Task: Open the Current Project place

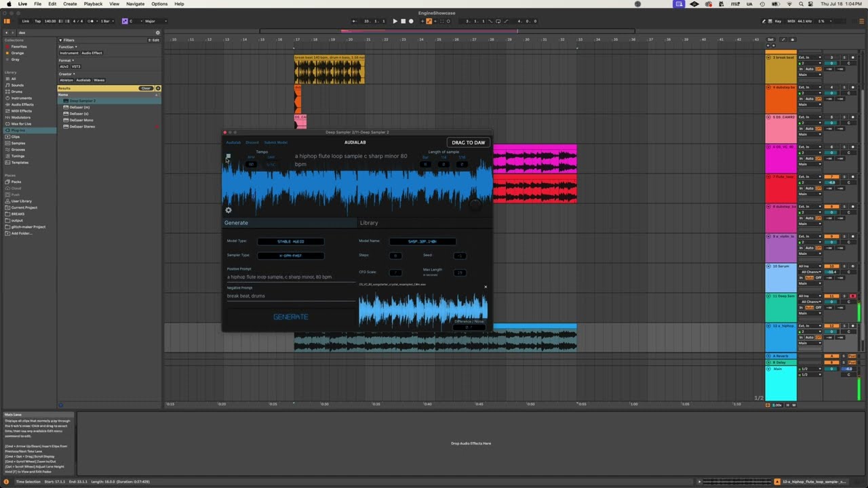Action: 24,207
